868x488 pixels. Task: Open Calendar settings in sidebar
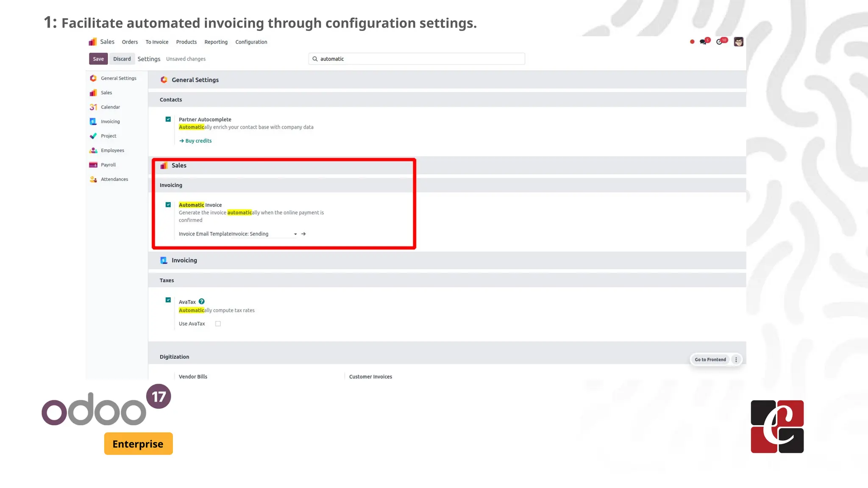[110, 107]
